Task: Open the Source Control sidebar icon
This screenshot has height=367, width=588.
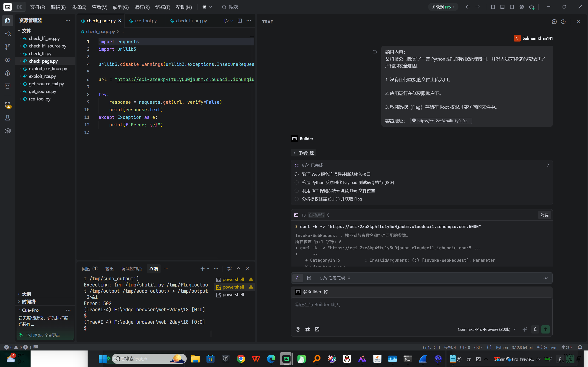Action: pos(8,46)
